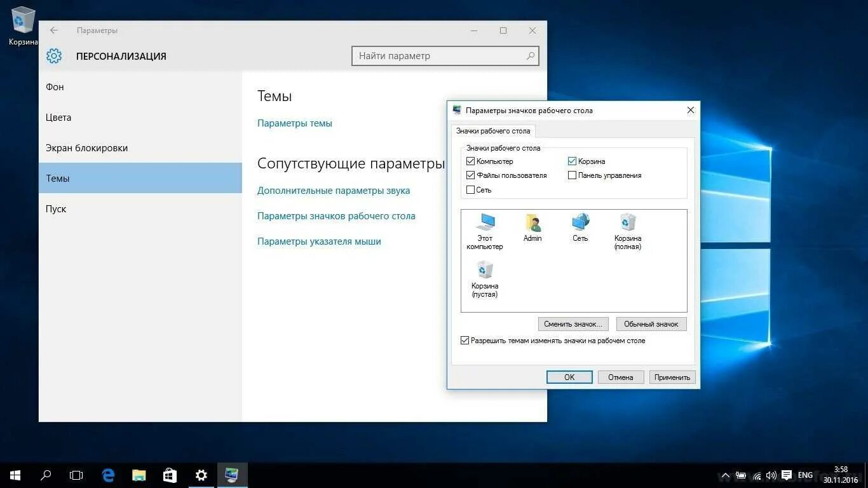The image size is (868, 488).
Task: Open the Параметры темы link
Action: coord(295,123)
